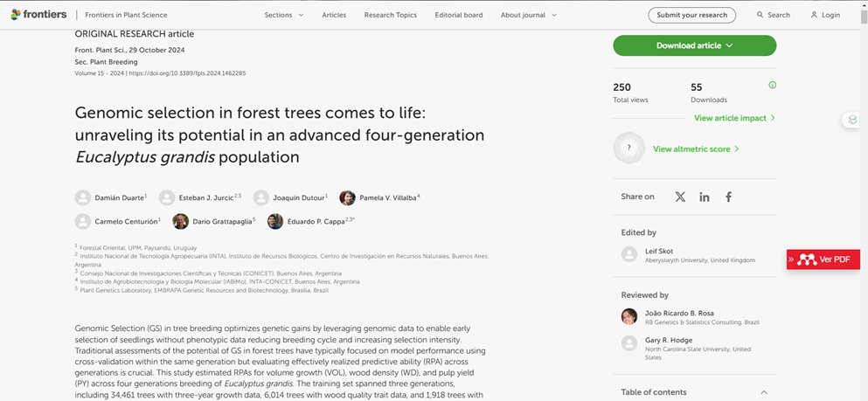
Task: Click Gary R. Hodge's reviewer avatar
Action: pos(629,343)
